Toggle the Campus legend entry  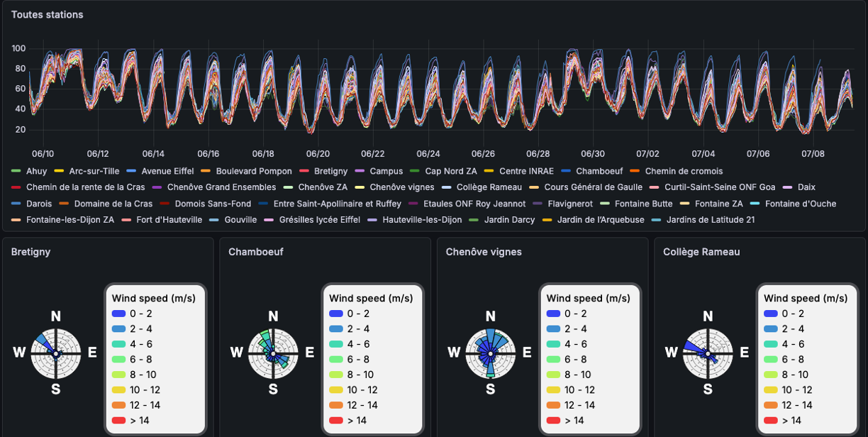[x=386, y=171]
